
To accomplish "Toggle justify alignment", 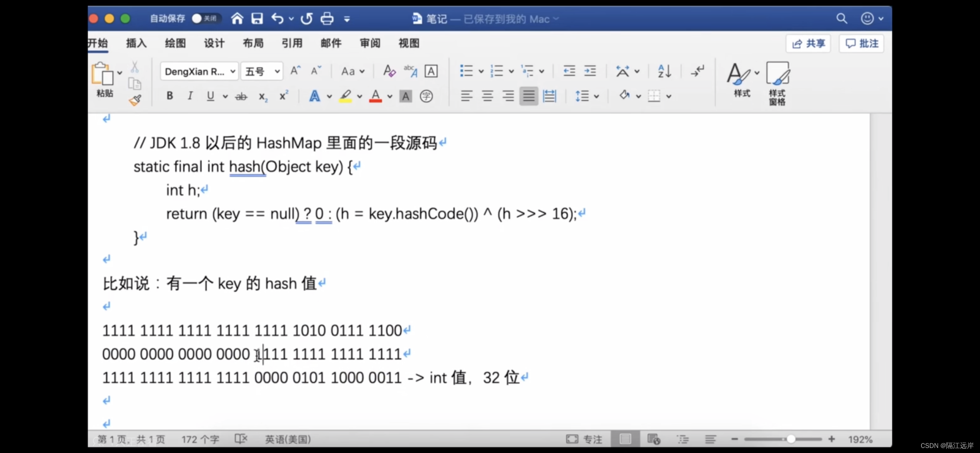I will pos(529,96).
